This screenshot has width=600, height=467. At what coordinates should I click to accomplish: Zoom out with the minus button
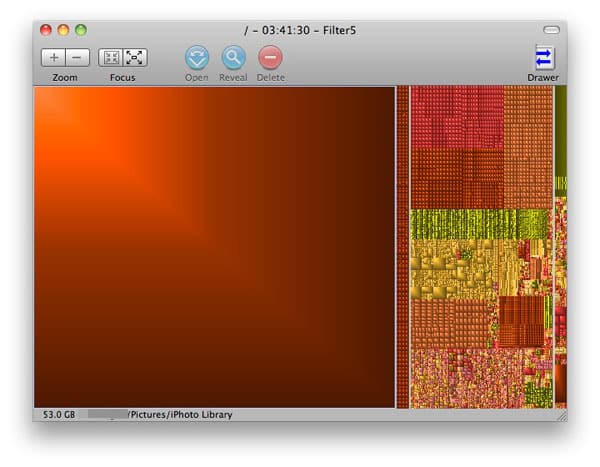click(77, 58)
